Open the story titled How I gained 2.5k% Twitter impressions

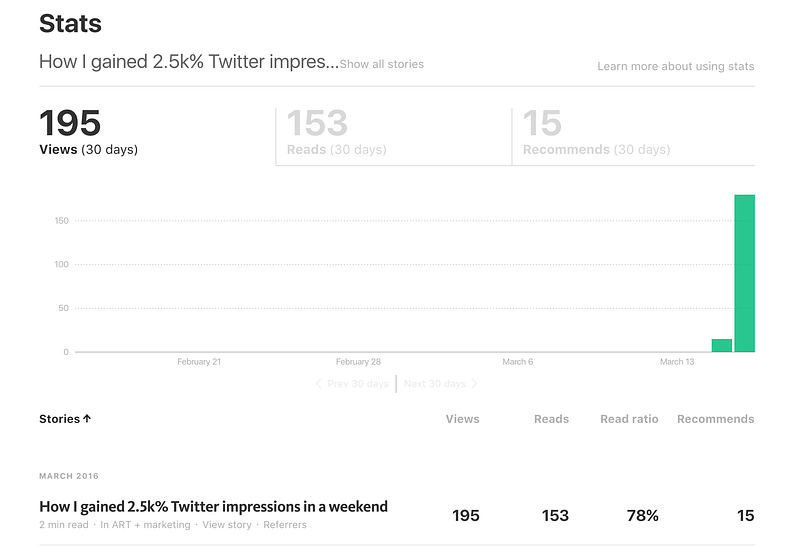pyautogui.click(x=213, y=506)
